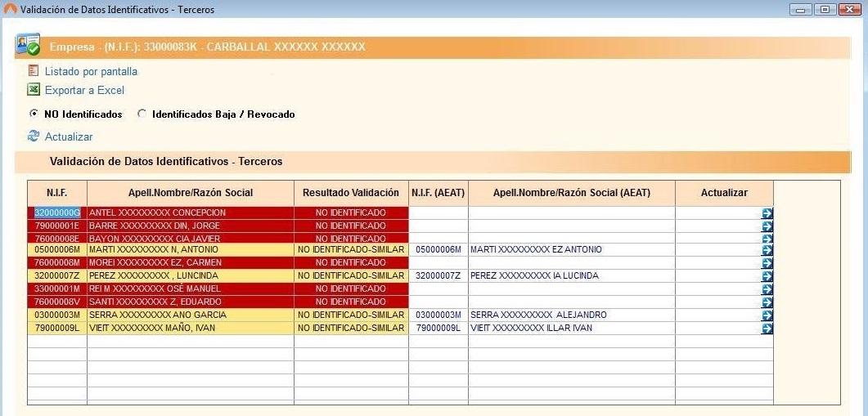
Task: Click the Apell.Nombre/Razón Social (AEAT) header
Action: (x=571, y=193)
